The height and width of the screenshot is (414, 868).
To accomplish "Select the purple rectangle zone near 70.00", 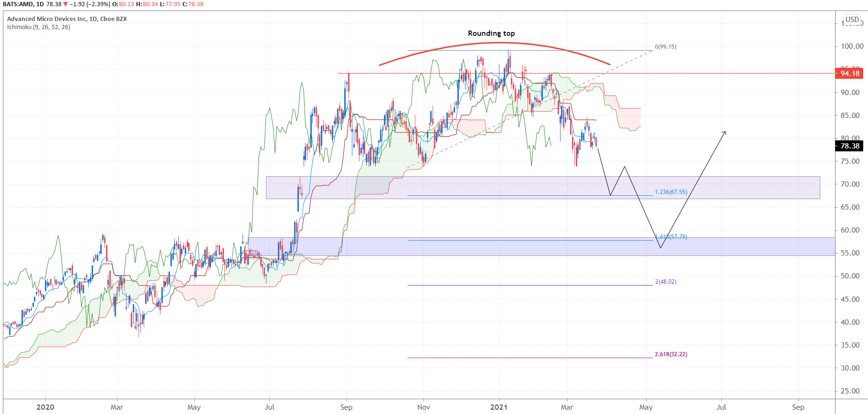I will pyautogui.click(x=543, y=188).
